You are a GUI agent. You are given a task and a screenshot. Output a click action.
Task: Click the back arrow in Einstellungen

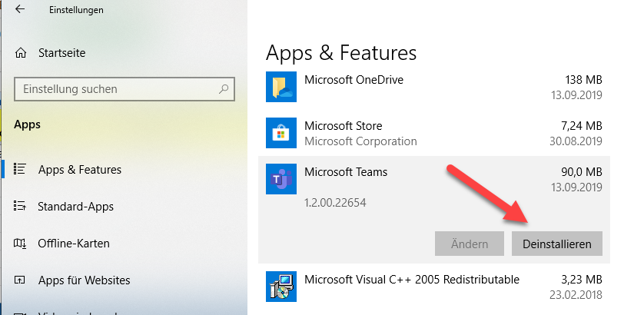(19, 10)
